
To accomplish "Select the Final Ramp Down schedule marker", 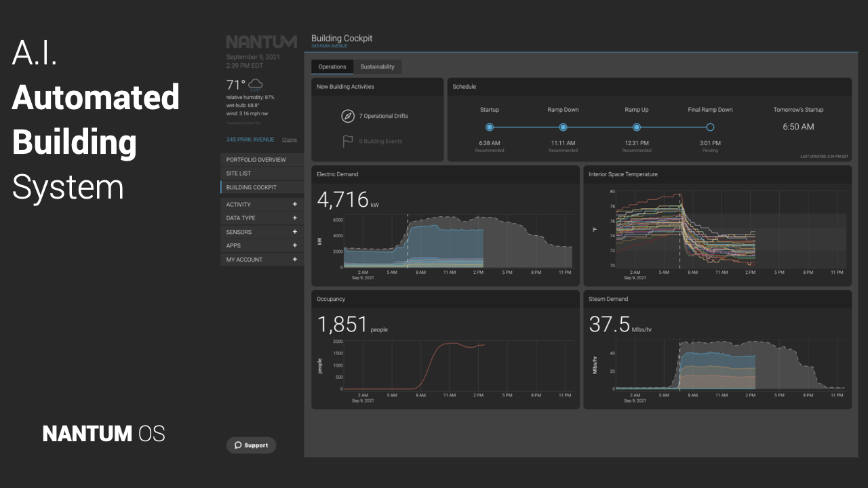I will tap(710, 127).
